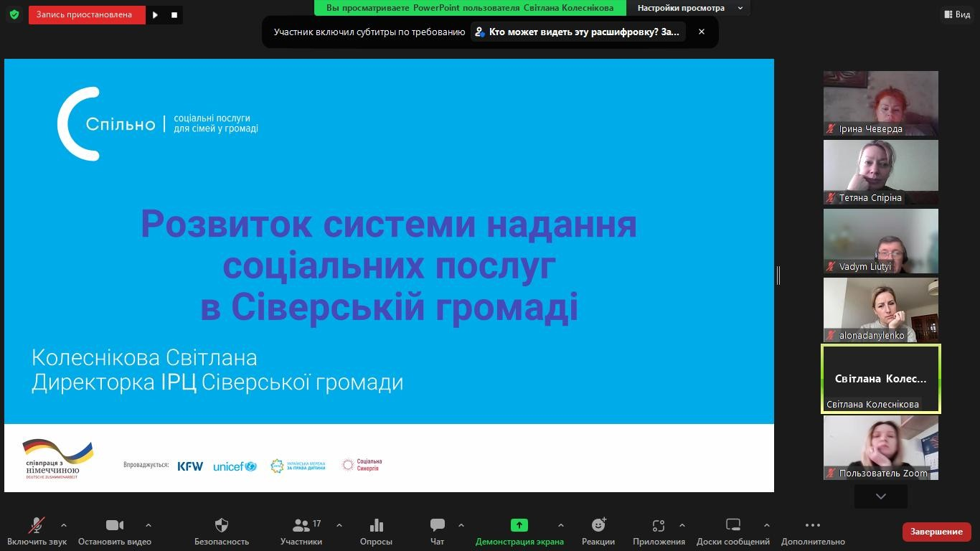Open the Приложения apps panel

pyautogui.click(x=658, y=531)
